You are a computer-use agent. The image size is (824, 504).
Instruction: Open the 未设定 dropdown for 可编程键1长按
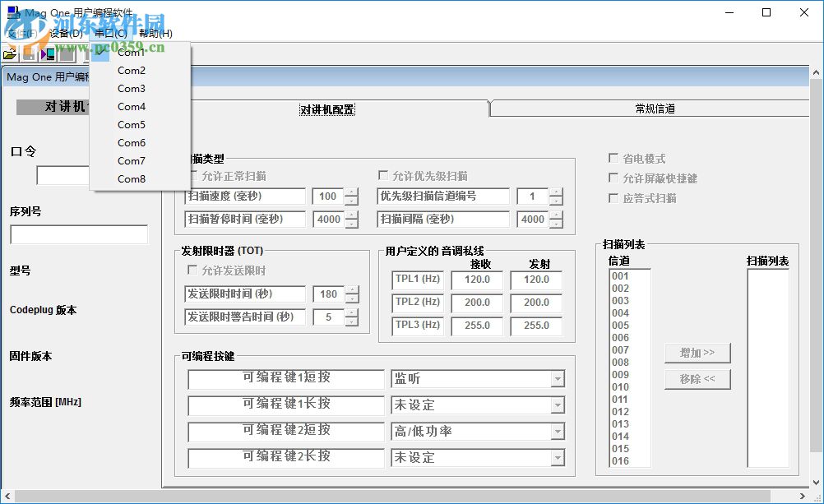(558, 405)
